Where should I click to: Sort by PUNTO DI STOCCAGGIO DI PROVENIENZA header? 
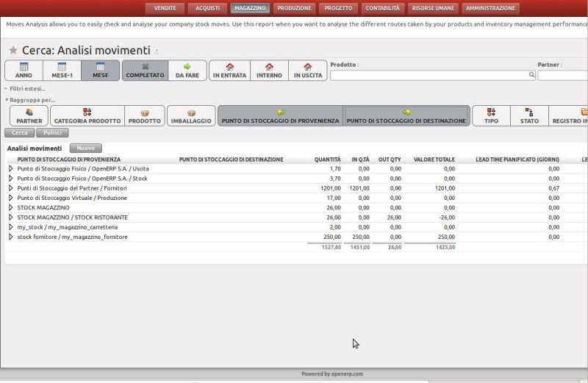[68, 160]
